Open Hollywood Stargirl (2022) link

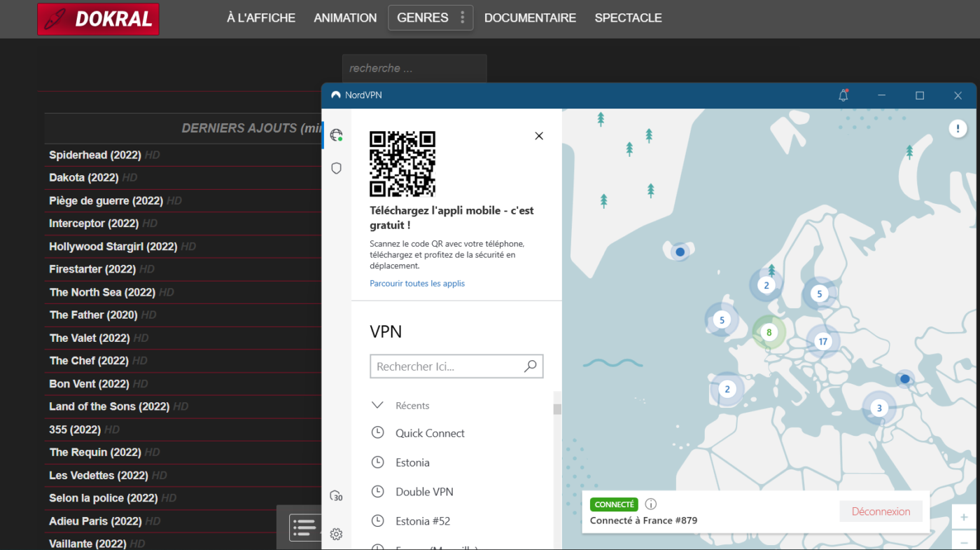click(113, 247)
